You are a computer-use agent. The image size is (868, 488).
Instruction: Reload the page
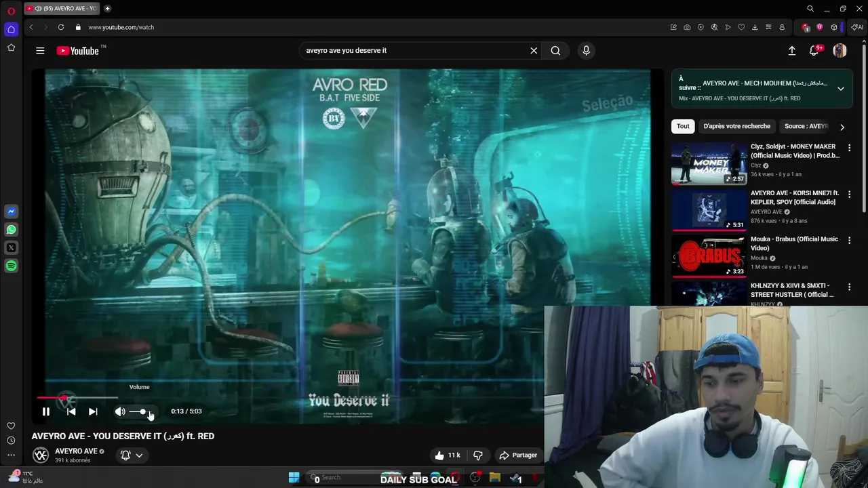(61, 27)
